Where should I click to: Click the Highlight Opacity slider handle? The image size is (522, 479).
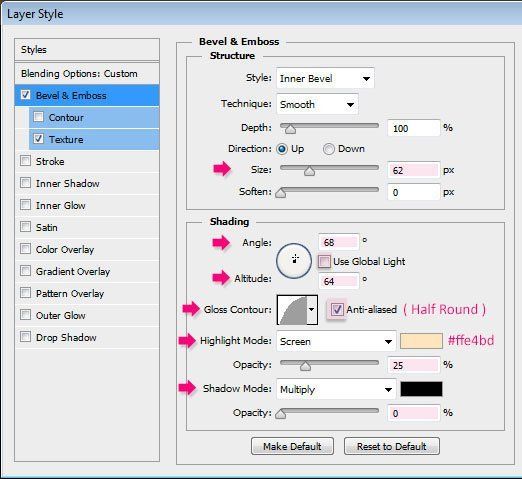[x=305, y=366]
